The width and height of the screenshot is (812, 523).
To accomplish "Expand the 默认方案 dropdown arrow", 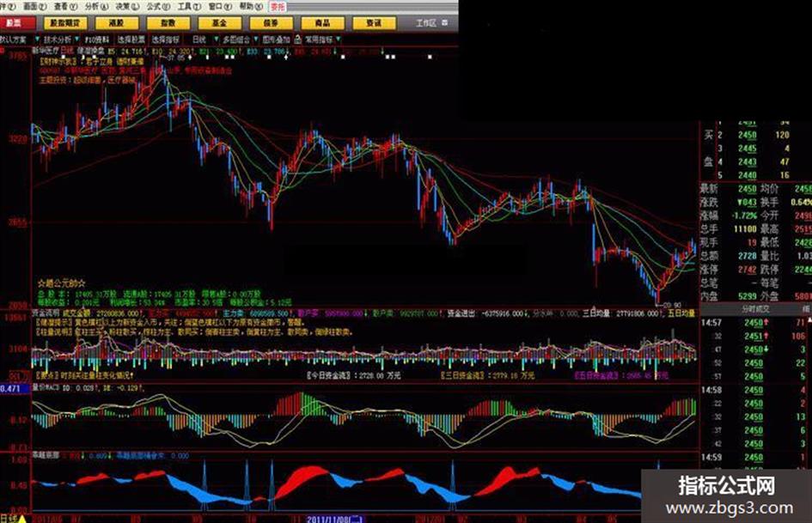I will coord(37,40).
